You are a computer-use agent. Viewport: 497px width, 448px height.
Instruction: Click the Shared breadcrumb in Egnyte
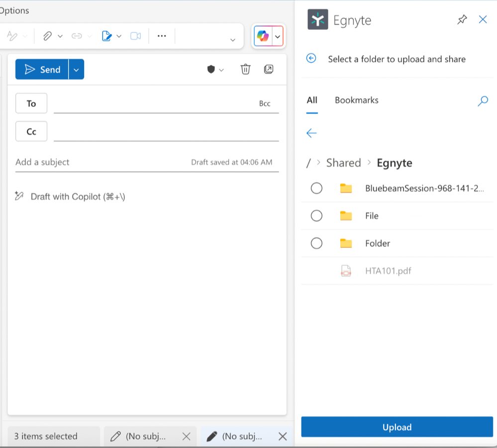pyautogui.click(x=343, y=163)
